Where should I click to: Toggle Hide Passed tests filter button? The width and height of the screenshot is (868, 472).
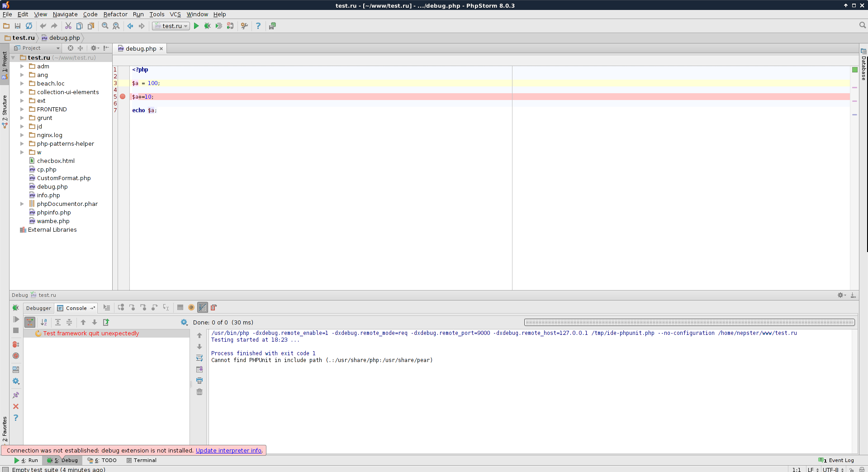pyautogui.click(x=30, y=322)
